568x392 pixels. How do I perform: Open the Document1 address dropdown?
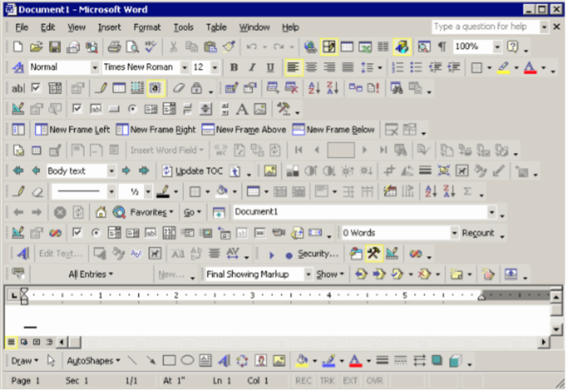(492, 213)
